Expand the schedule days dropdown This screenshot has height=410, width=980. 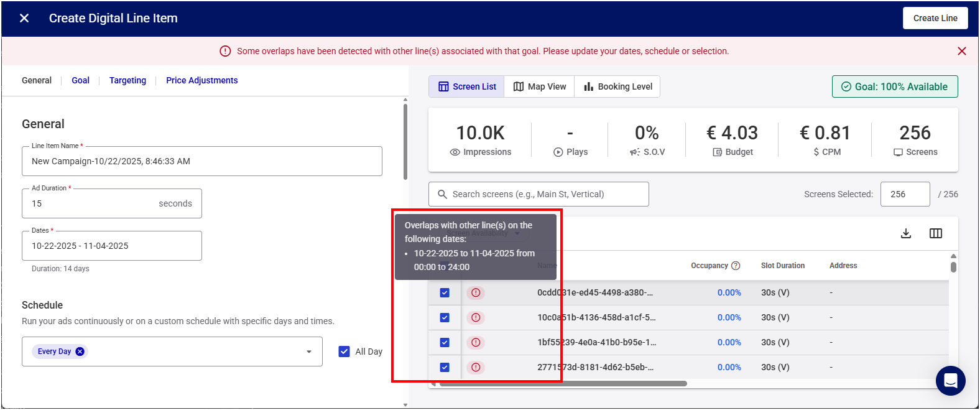tap(309, 352)
